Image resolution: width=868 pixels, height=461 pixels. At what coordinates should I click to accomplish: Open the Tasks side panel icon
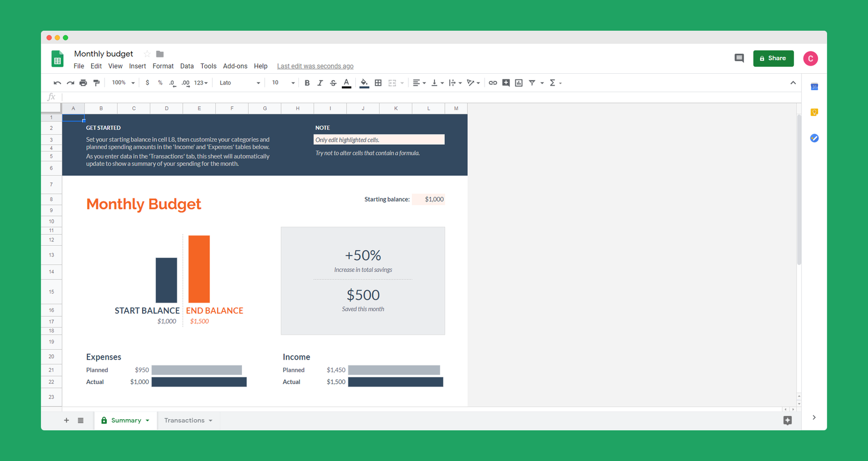pyautogui.click(x=814, y=138)
